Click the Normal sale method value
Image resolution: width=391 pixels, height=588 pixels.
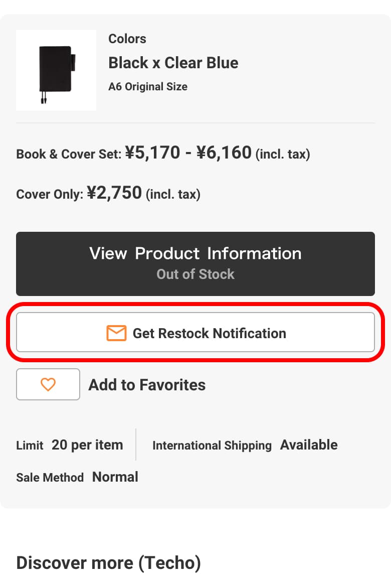pos(115,477)
